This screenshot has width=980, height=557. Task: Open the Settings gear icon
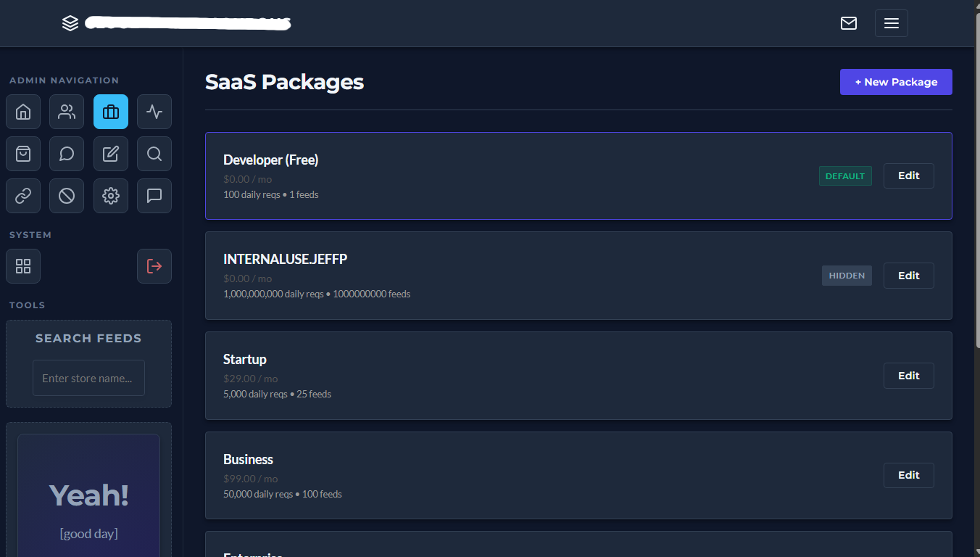(x=110, y=196)
